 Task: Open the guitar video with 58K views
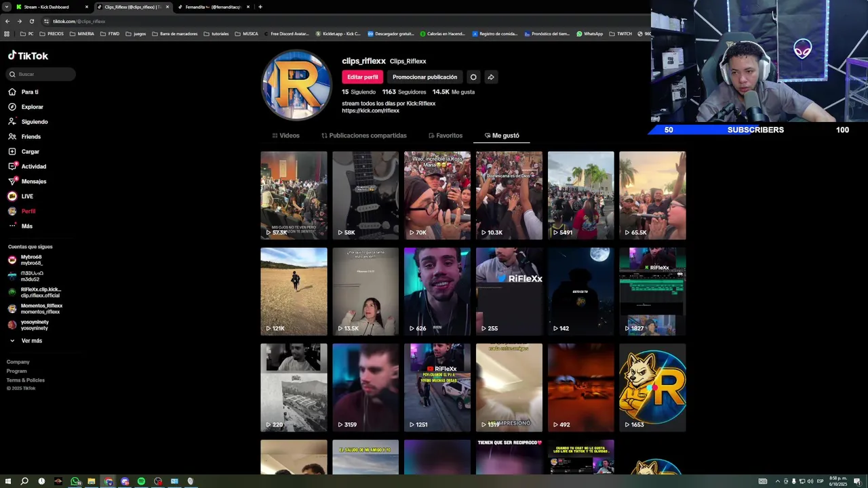tap(366, 195)
